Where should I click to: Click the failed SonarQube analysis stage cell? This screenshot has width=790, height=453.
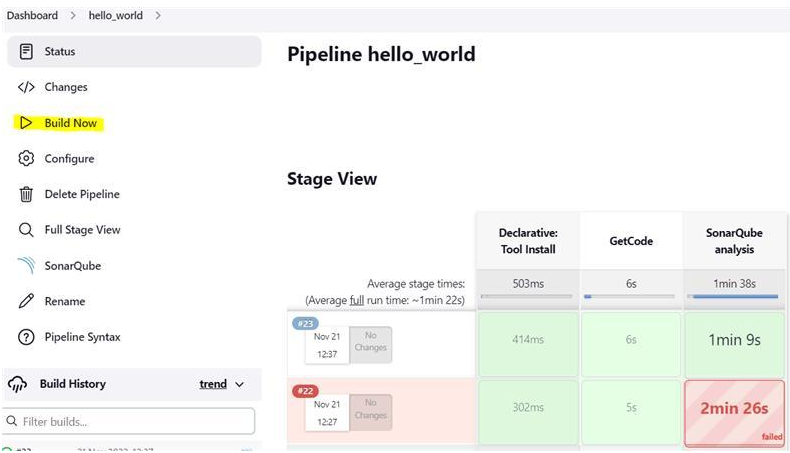coord(733,411)
